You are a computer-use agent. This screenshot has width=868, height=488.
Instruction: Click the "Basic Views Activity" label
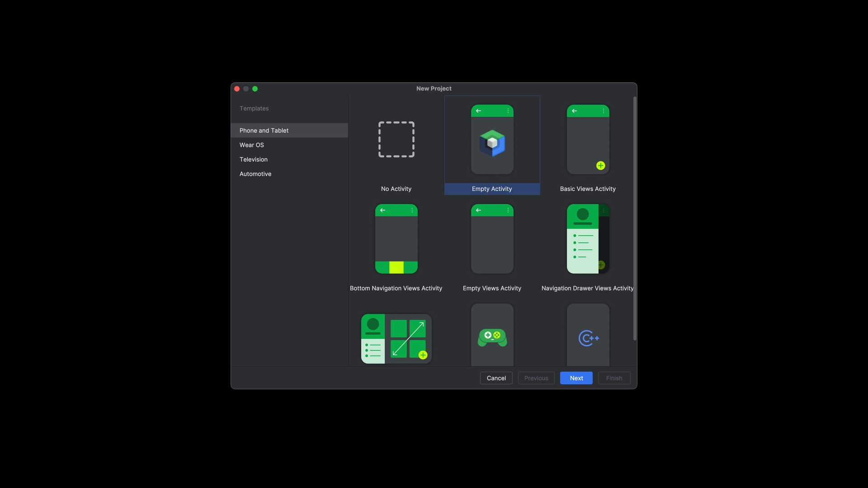[x=588, y=189]
